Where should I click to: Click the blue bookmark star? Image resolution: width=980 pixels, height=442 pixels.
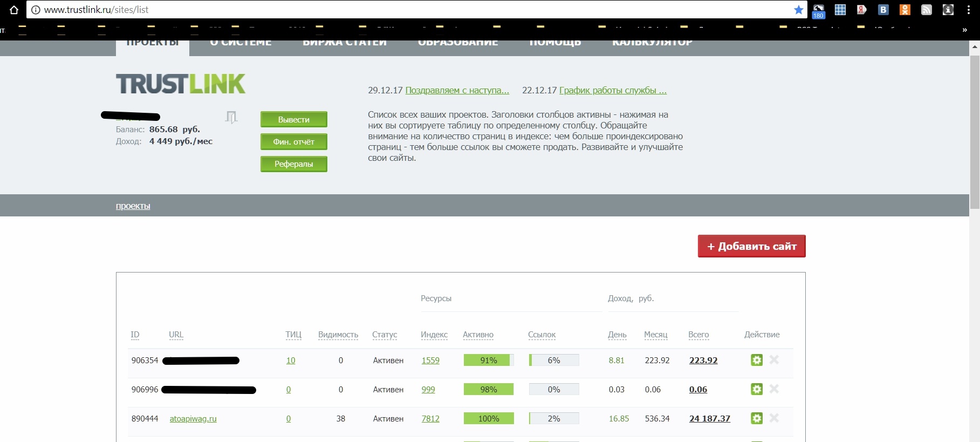[799, 10]
